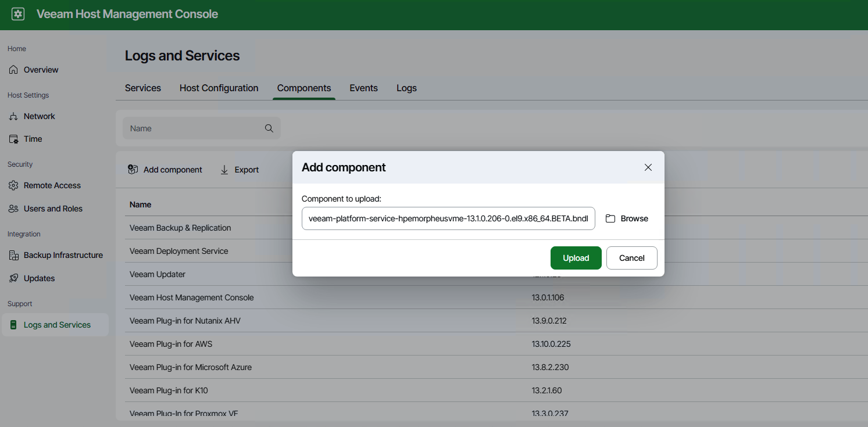Select the Components tab
The height and width of the screenshot is (427, 868).
click(x=304, y=88)
